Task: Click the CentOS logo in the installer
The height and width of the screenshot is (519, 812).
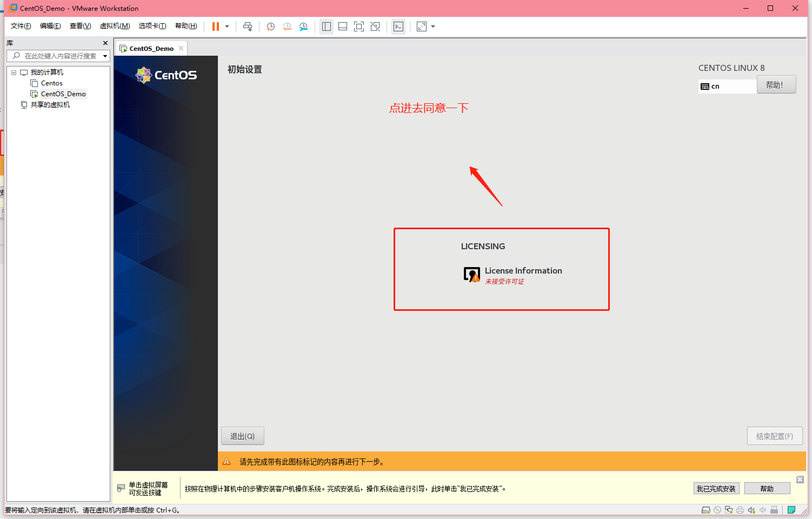Action: [166, 75]
